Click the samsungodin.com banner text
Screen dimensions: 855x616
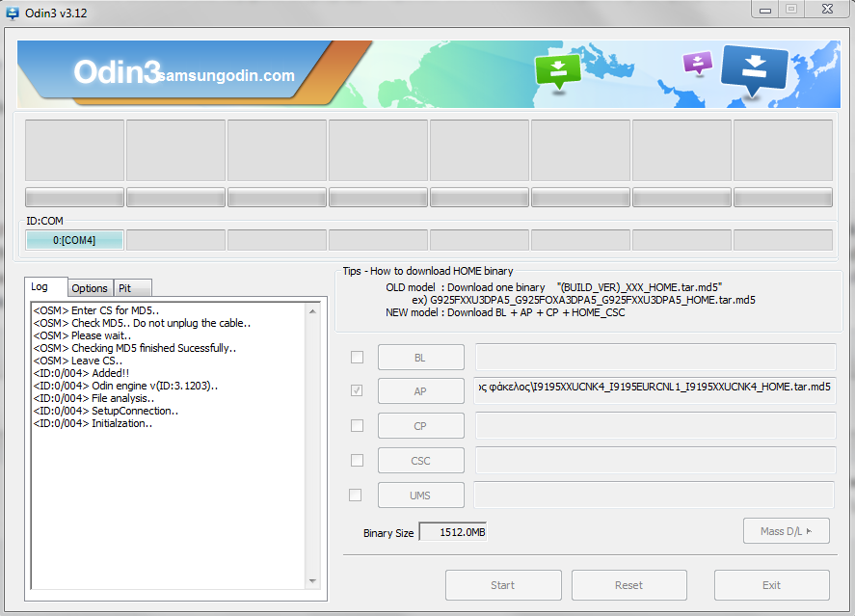[227, 75]
